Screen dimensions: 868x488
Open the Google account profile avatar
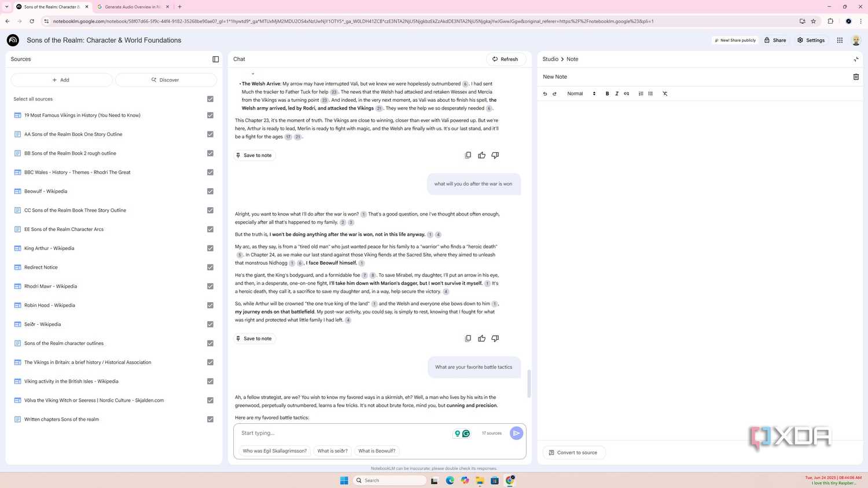(856, 40)
